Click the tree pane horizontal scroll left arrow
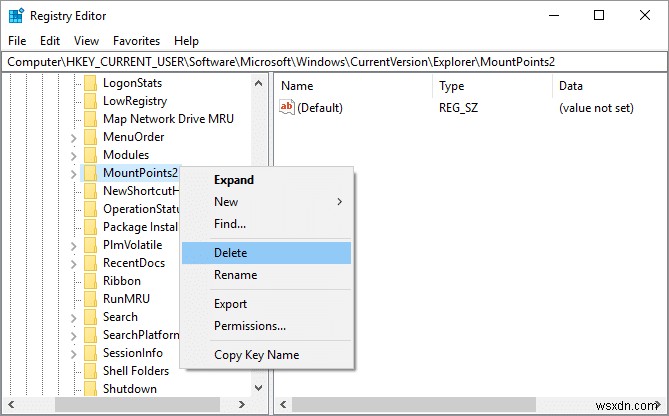 [12, 404]
